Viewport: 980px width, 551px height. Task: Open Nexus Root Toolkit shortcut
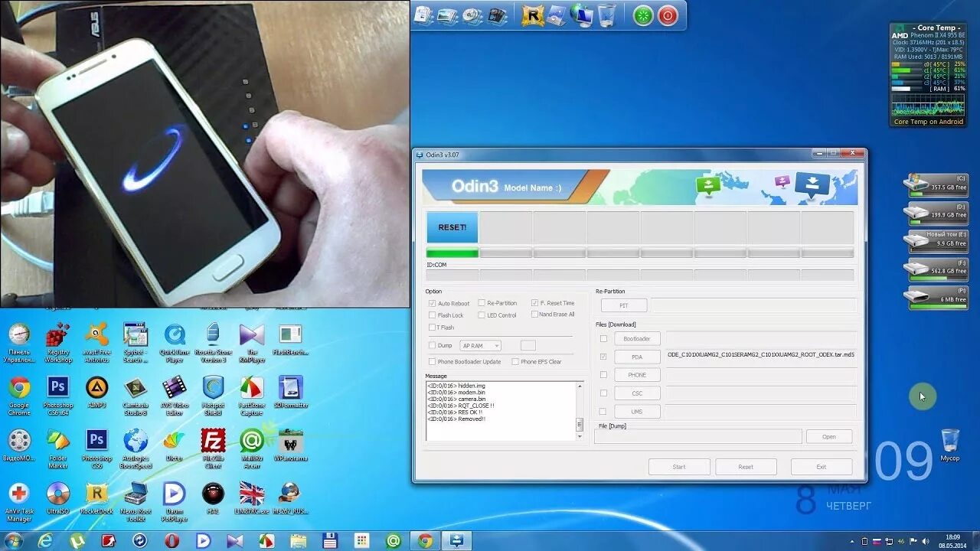point(136,503)
